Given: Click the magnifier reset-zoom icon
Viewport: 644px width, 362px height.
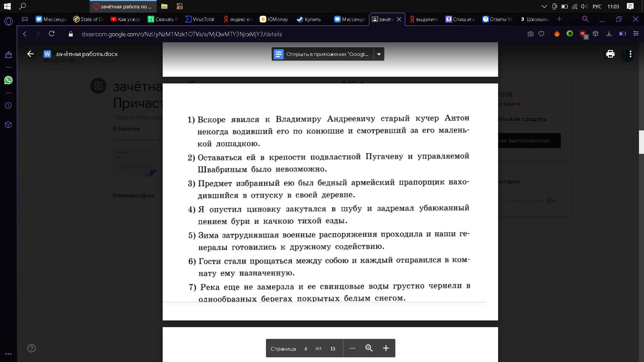Looking at the screenshot, I should [369, 348].
